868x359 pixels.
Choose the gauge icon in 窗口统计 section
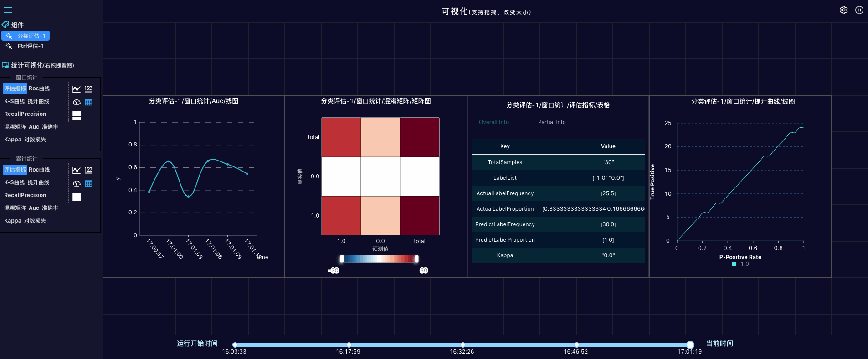tap(77, 103)
